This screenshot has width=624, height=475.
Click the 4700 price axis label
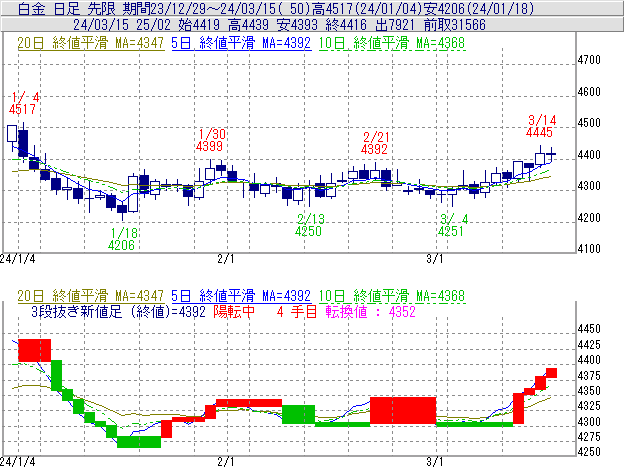click(x=589, y=60)
